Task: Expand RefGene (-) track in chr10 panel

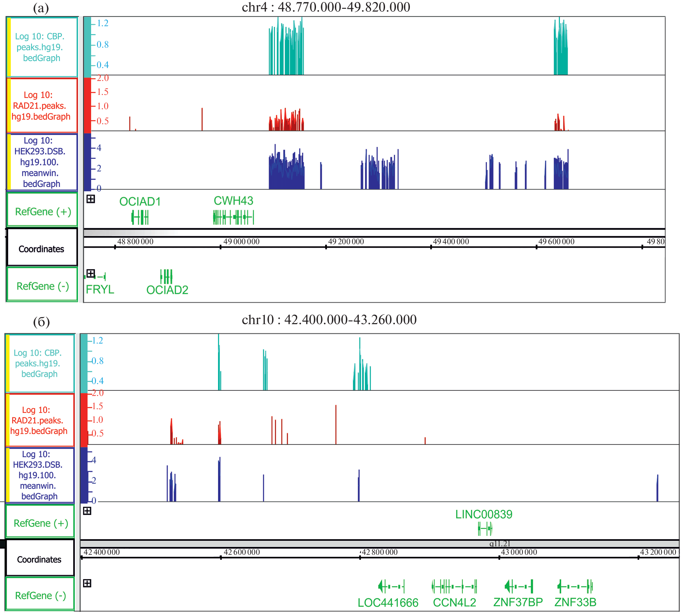Action: 87,583
